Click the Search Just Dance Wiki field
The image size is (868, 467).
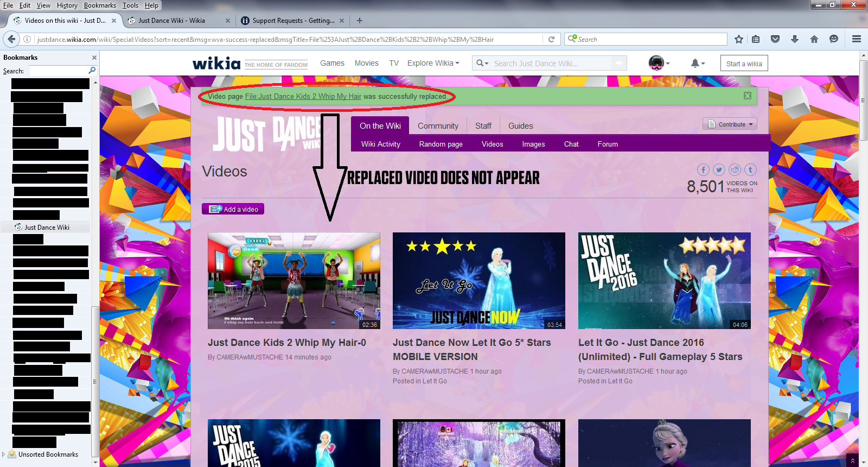[551, 64]
